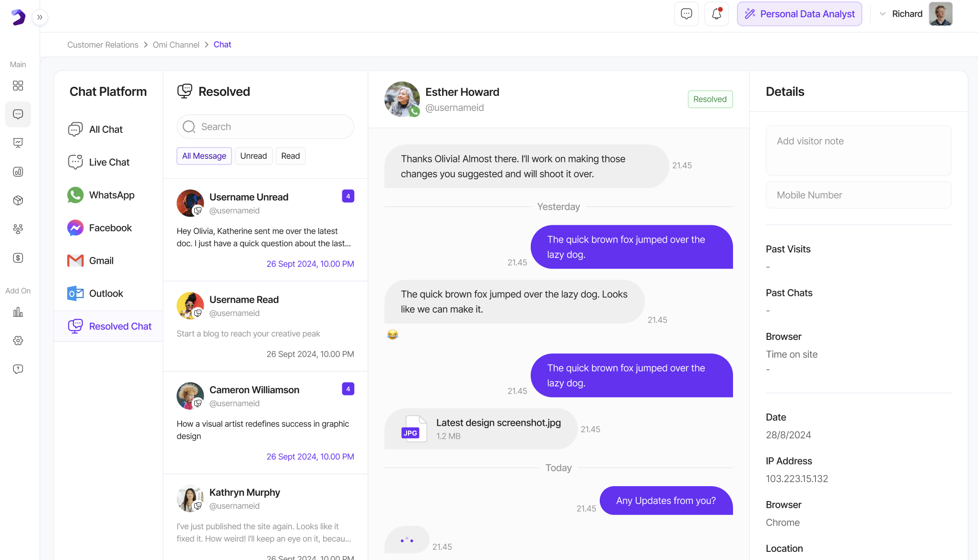Click the notification bell icon
The width and height of the screenshot is (978, 560).
(716, 14)
